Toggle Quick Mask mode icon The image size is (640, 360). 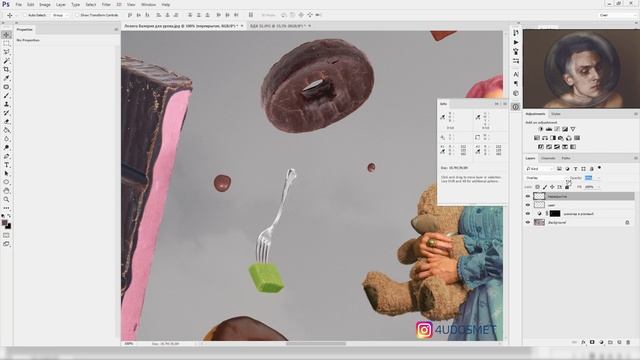pyautogui.click(x=6, y=235)
